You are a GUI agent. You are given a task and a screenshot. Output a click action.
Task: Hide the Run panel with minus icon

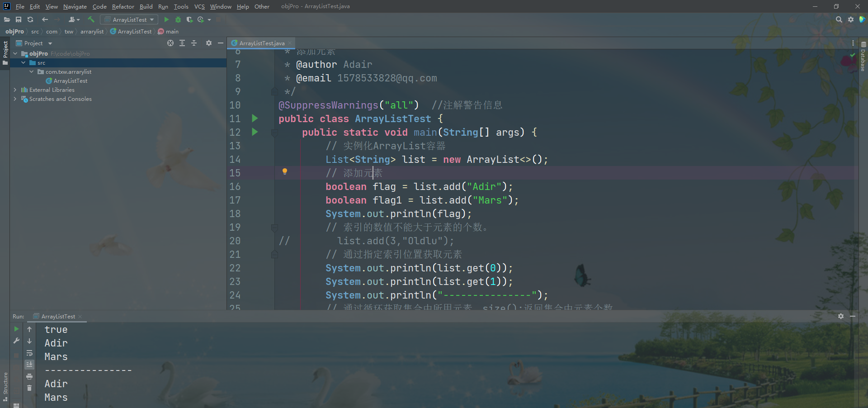(x=853, y=316)
